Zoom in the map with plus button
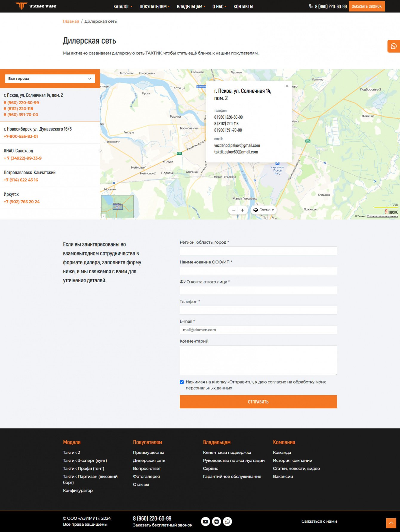 (242, 210)
